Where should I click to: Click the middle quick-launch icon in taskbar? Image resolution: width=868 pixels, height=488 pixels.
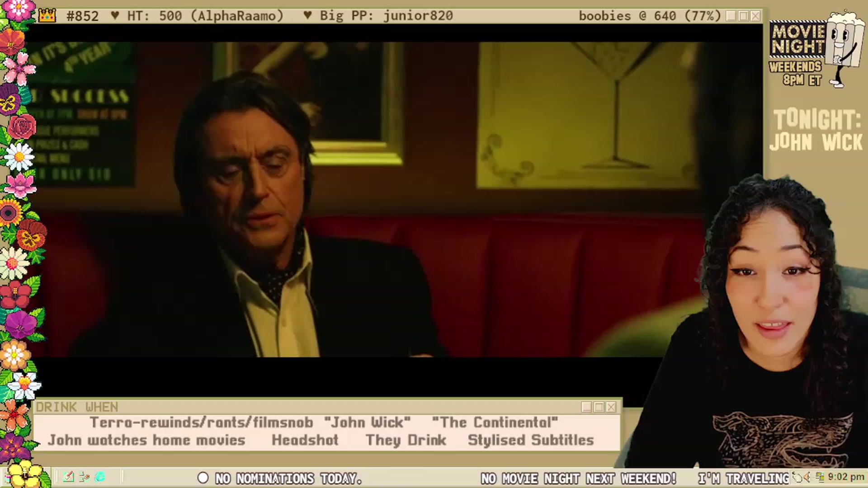84,477
